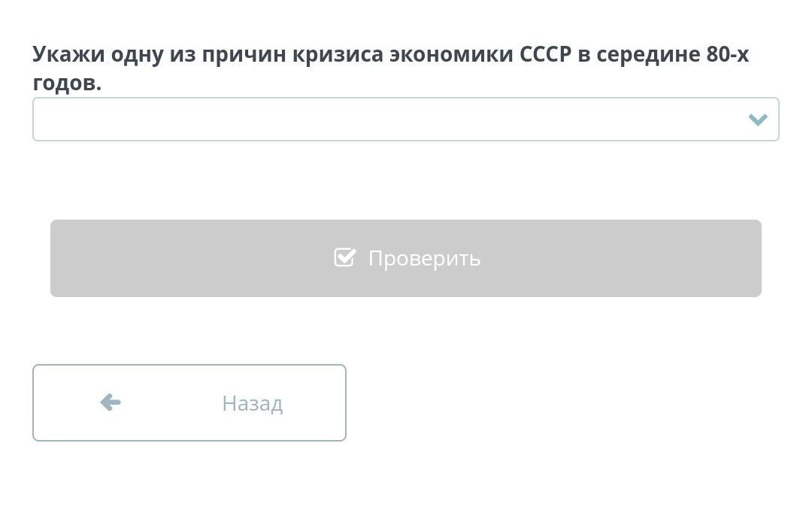Tap the down-pointing chevron icon

coord(757,120)
